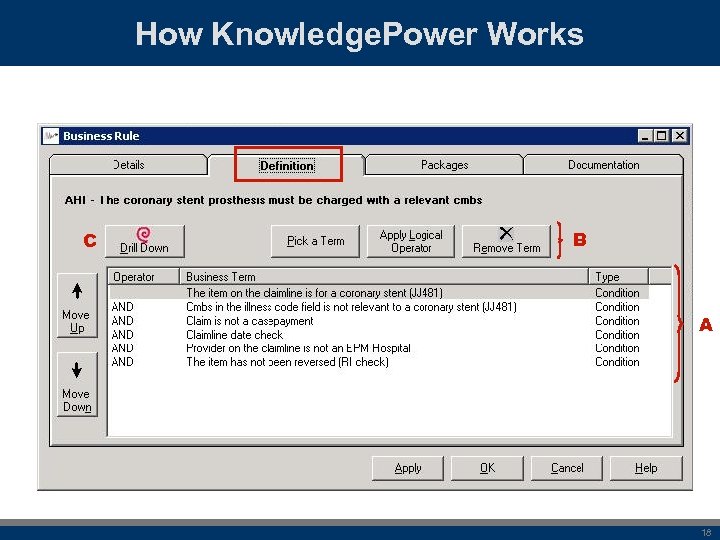
Task: Open the Details tab
Action: point(128,165)
